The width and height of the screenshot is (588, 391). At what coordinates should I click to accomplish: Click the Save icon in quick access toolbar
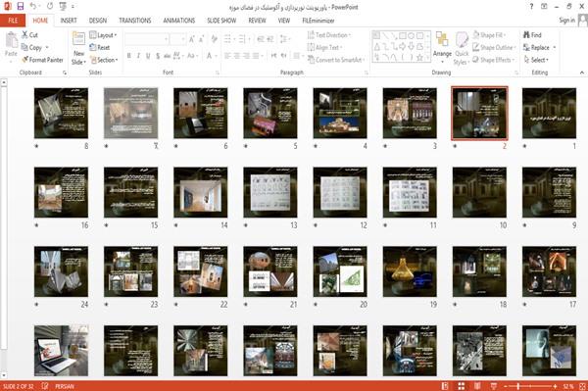coord(21,6)
